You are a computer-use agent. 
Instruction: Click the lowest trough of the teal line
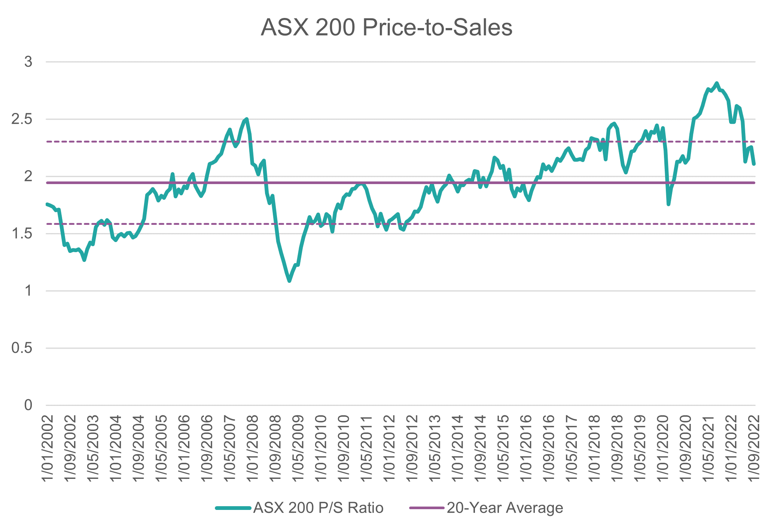(289, 281)
